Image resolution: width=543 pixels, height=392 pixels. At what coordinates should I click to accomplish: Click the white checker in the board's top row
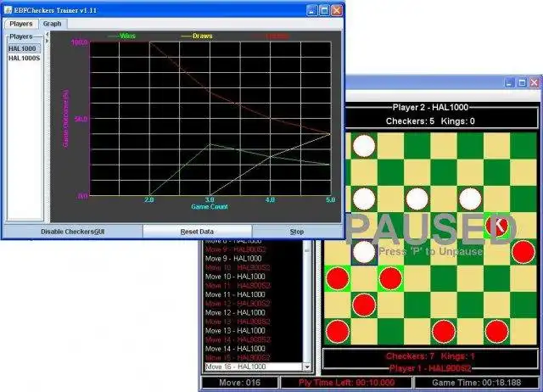364,146
